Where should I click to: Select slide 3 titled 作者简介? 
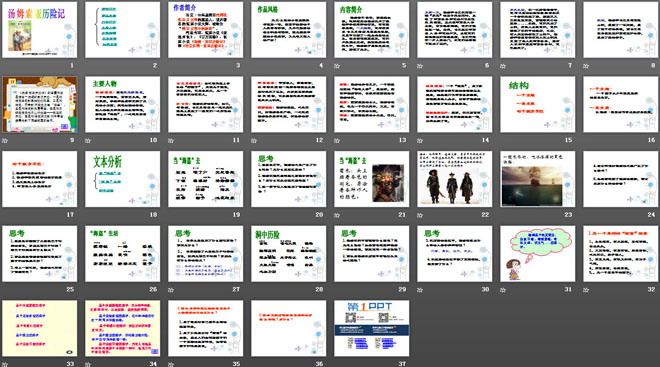click(x=205, y=30)
